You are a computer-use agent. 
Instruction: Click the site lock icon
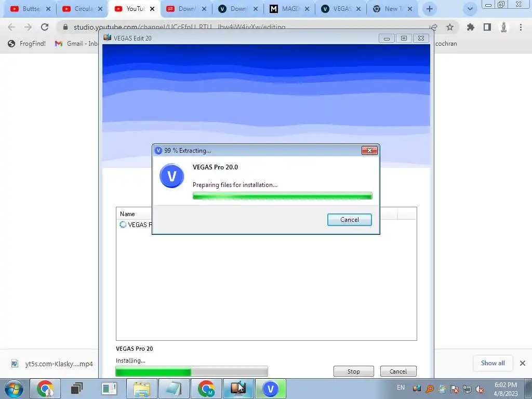pos(65,27)
